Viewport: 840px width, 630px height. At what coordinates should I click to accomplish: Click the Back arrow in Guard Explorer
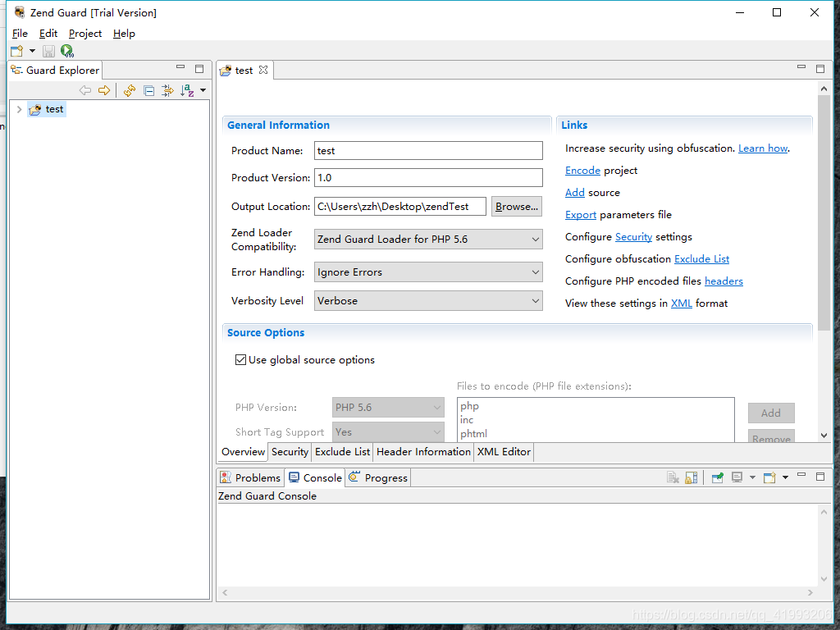pyautogui.click(x=85, y=90)
